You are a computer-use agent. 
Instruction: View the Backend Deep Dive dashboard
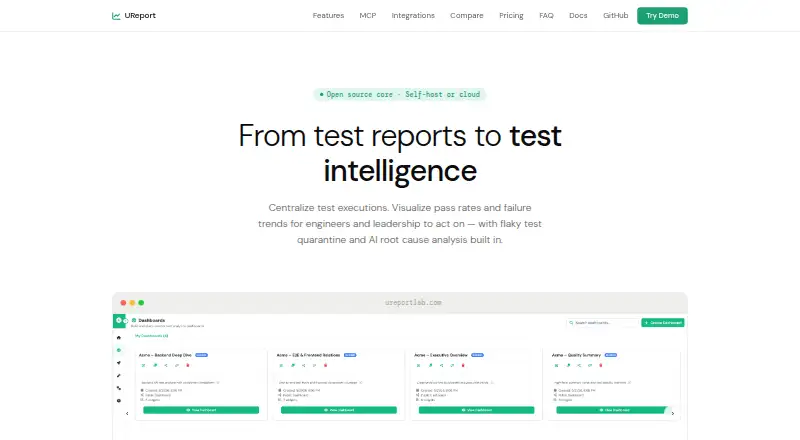tap(201, 410)
